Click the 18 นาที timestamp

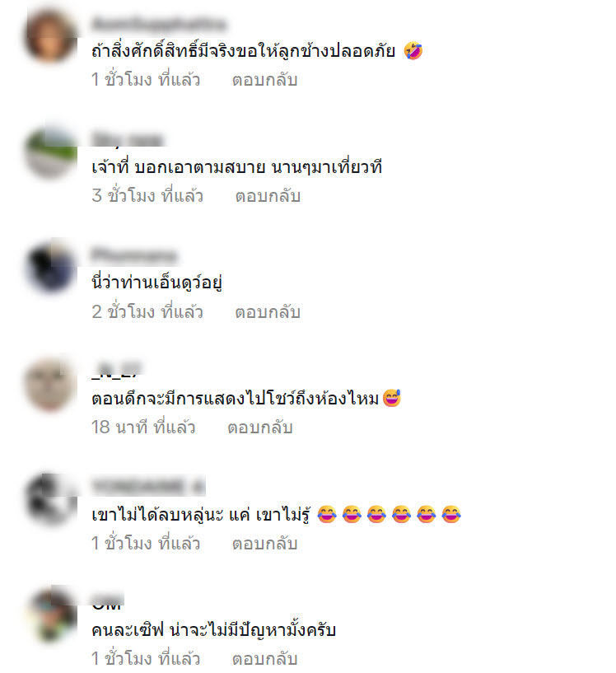pyautogui.click(x=143, y=428)
